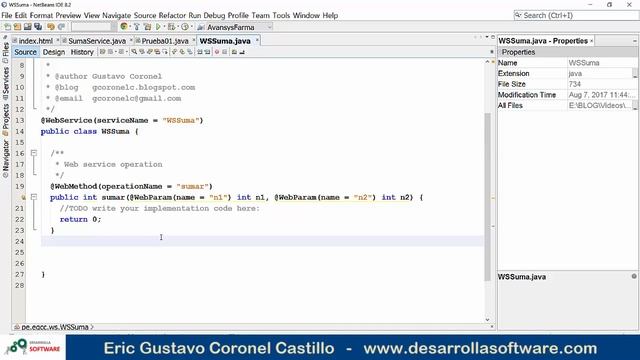Screen dimensions: 640x360
Task: Open the Profile Project dropdown arrow
Action: pos(191,27)
